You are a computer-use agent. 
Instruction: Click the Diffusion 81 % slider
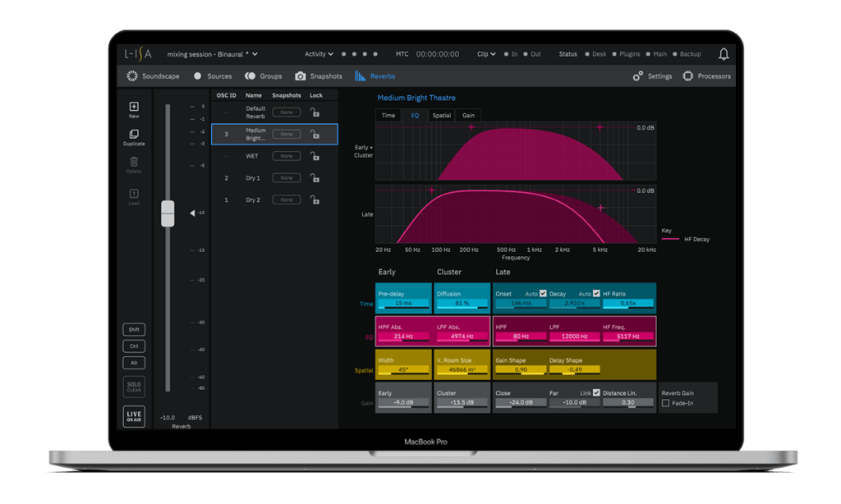tap(462, 304)
